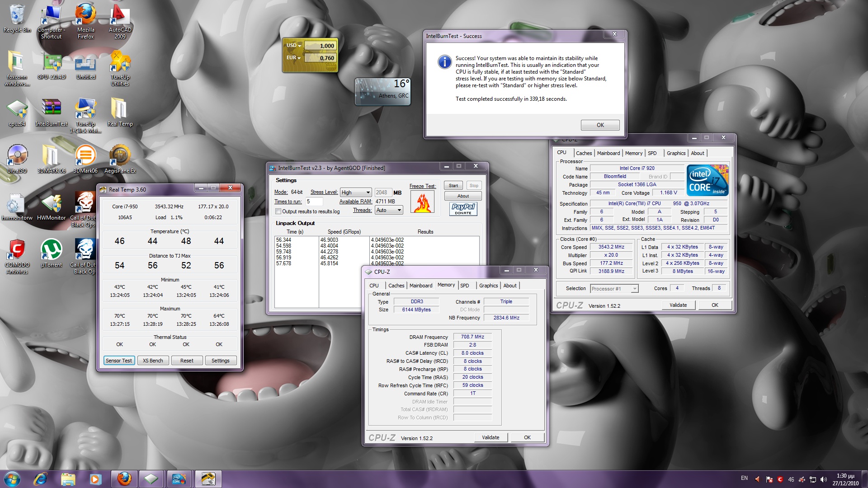Click Validate in the CPU-Z processor window
The width and height of the screenshot is (868, 488).
coord(678,305)
